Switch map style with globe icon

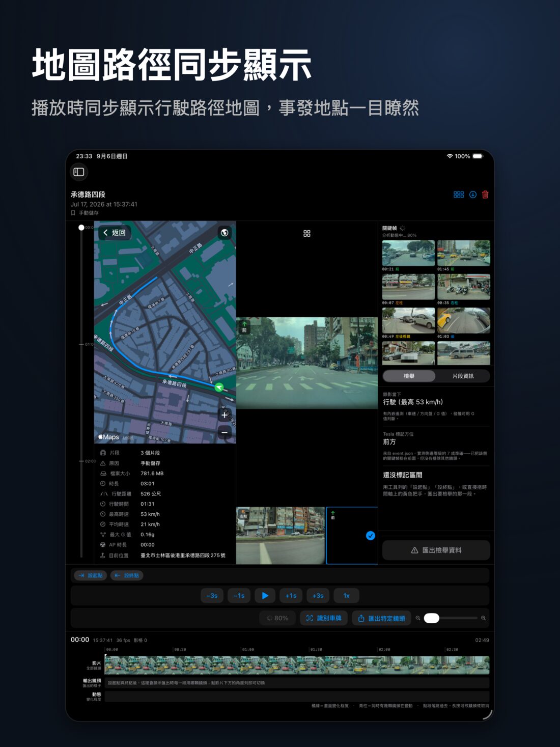tap(225, 233)
